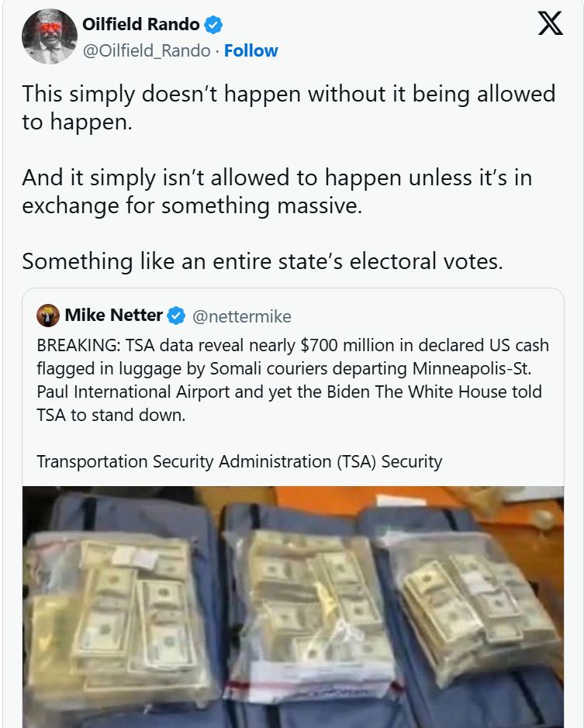584x728 pixels.
Task: Click the Mike Netter display name
Action: 113,316
